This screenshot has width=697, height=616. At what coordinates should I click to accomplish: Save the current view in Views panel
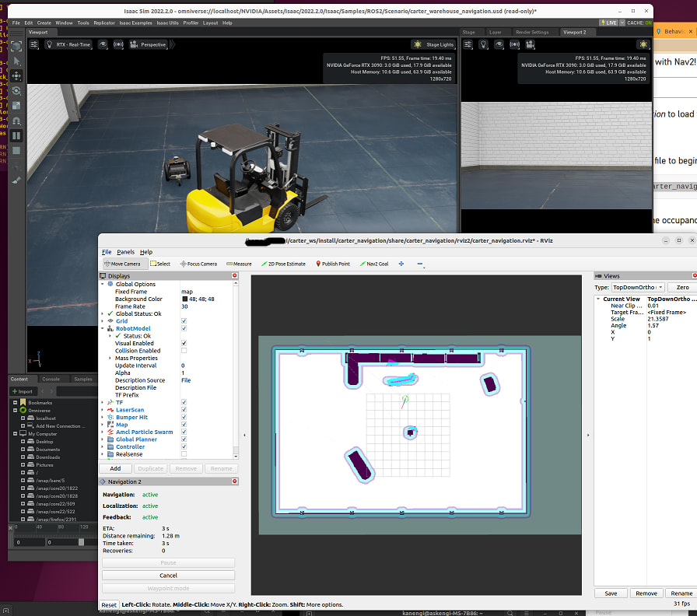pyautogui.click(x=611, y=593)
